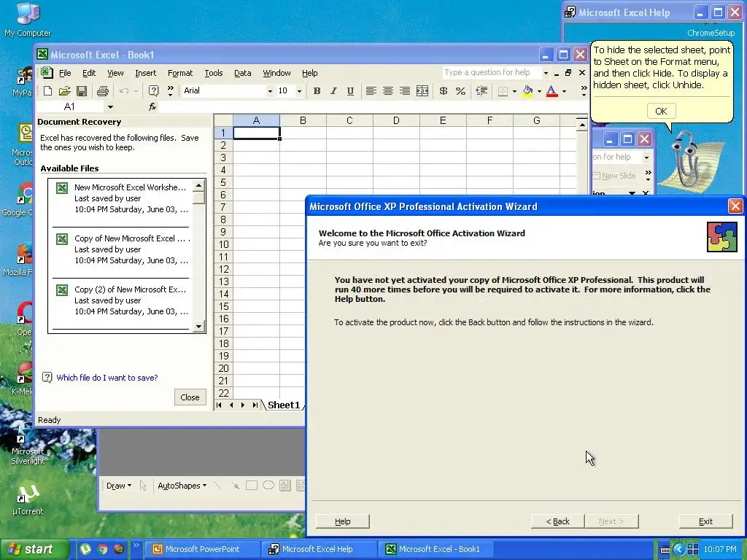Click the Help button in Activation Wizard
Screen dimensions: 747x560
(x=343, y=521)
